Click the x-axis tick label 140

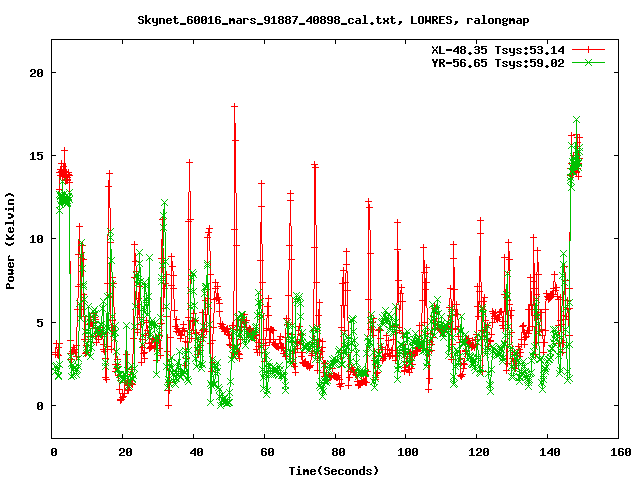pyautogui.click(x=550, y=452)
